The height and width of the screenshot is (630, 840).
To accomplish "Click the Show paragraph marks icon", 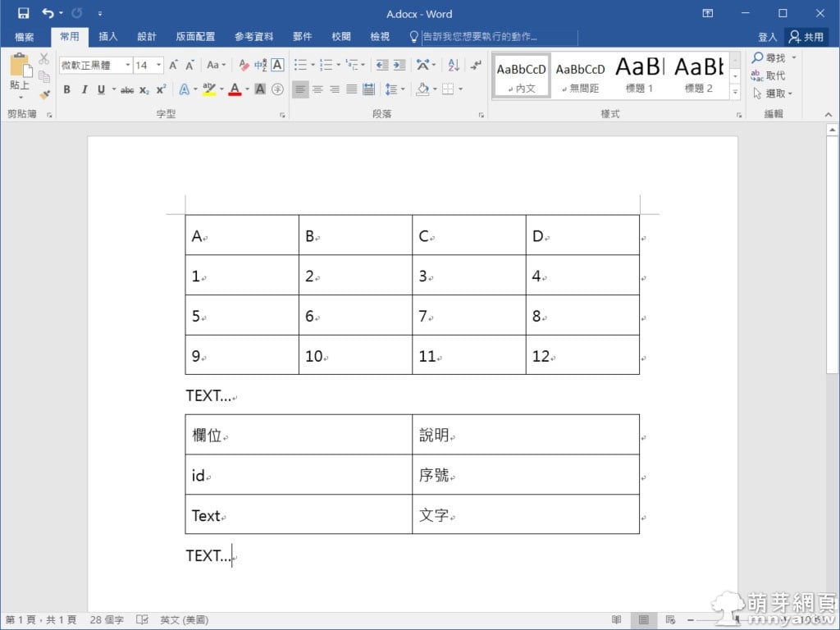I will tap(476, 65).
